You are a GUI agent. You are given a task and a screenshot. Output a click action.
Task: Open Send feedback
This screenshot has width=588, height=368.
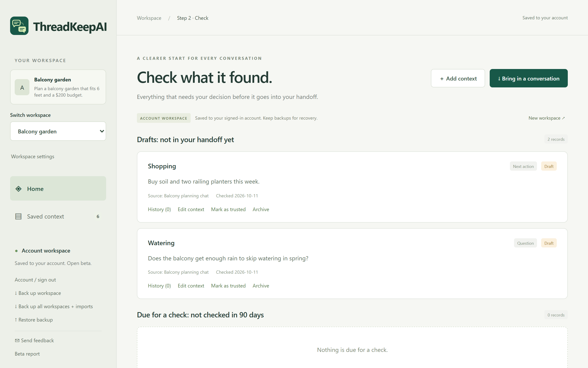coord(34,340)
